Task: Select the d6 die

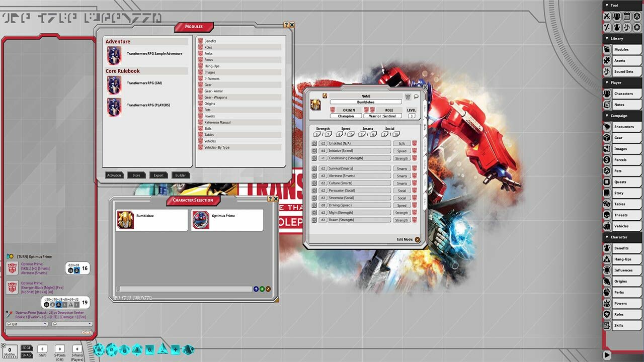Action: click(x=149, y=349)
